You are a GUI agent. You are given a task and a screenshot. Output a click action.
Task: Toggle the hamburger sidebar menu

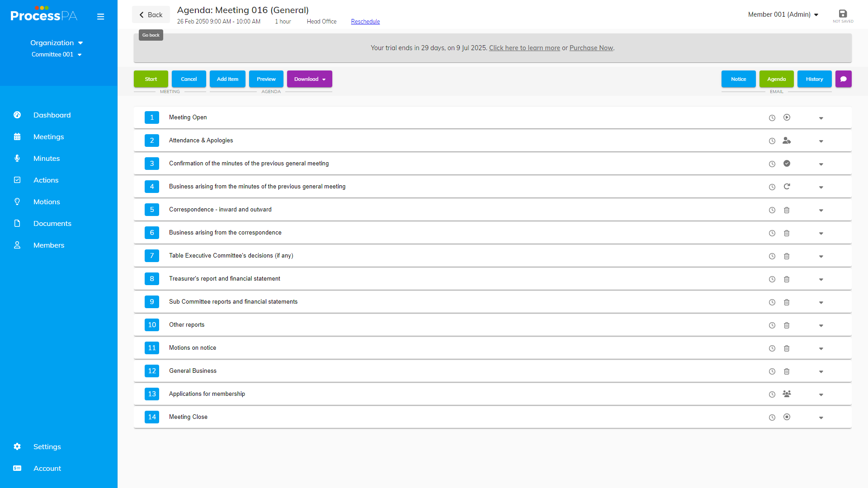click(x=100, y=17)
